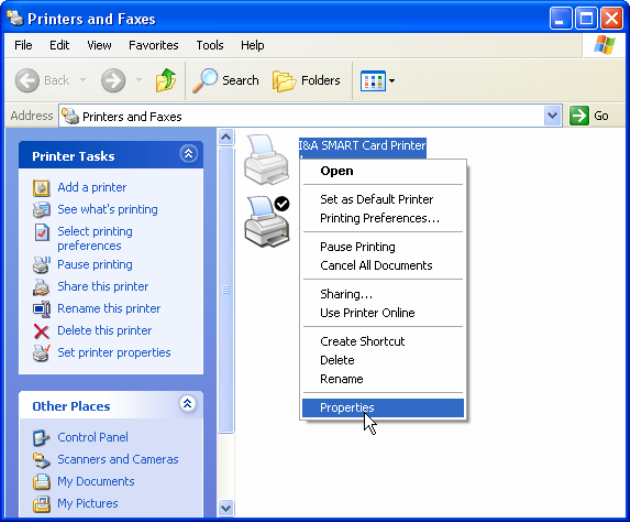Open the Tools menu
This screenshot has height=522, width=630.
[x=210, y=45]
